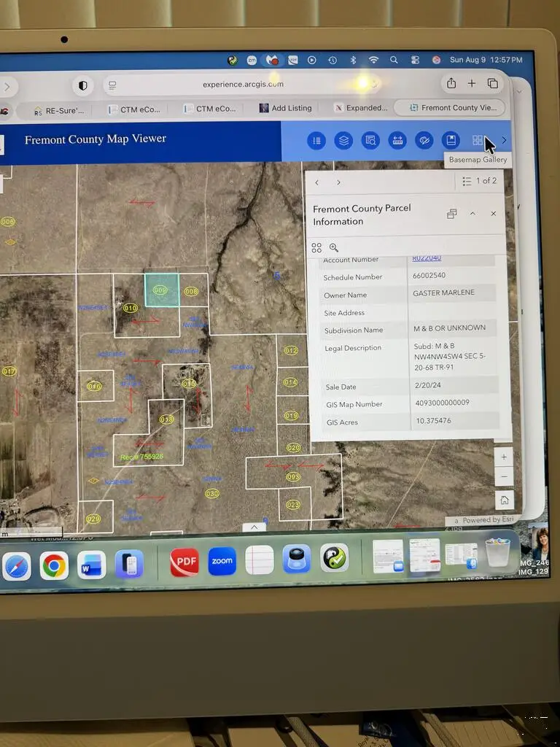Open a new Safari tab with plus
The image size is (560, 747).
pyautogui.click(x=472, y=83)
